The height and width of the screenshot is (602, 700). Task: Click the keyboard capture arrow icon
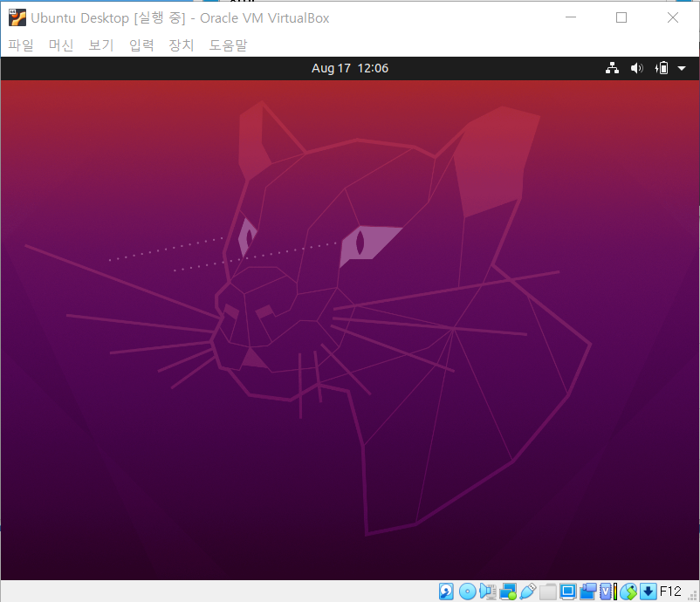pyautogui.click(x=649, y=592)
